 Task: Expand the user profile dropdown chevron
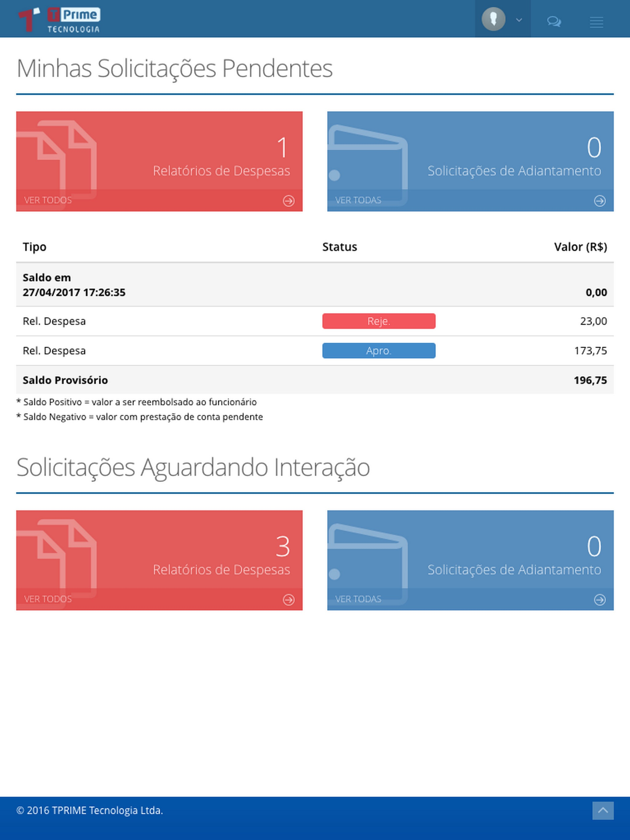click(x=519, y=20)
